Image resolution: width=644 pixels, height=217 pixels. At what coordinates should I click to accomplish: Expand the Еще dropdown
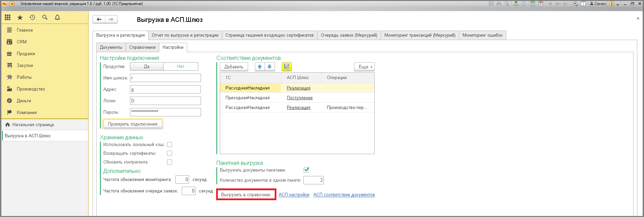[x=364, y=67]
